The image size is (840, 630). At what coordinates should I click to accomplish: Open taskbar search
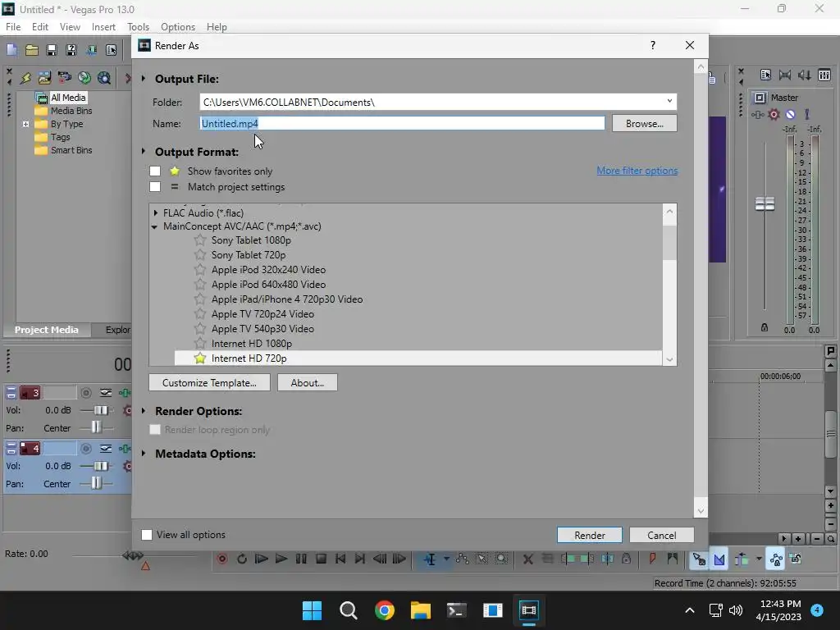[348, 610]
